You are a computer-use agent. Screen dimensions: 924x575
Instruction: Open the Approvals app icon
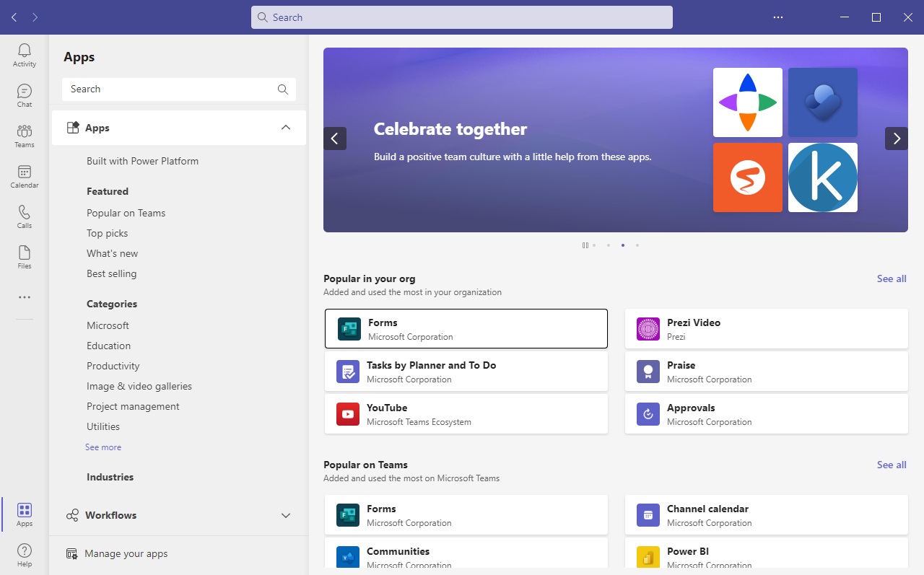coord(648,414)
